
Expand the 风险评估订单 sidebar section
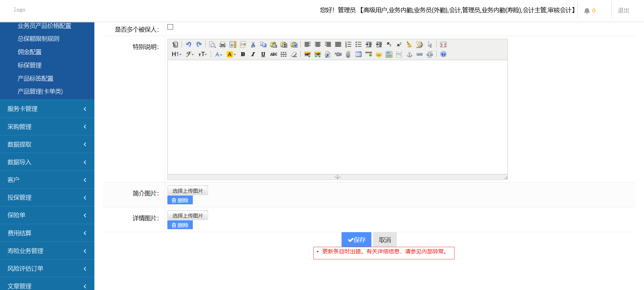[x=47, y=269]
